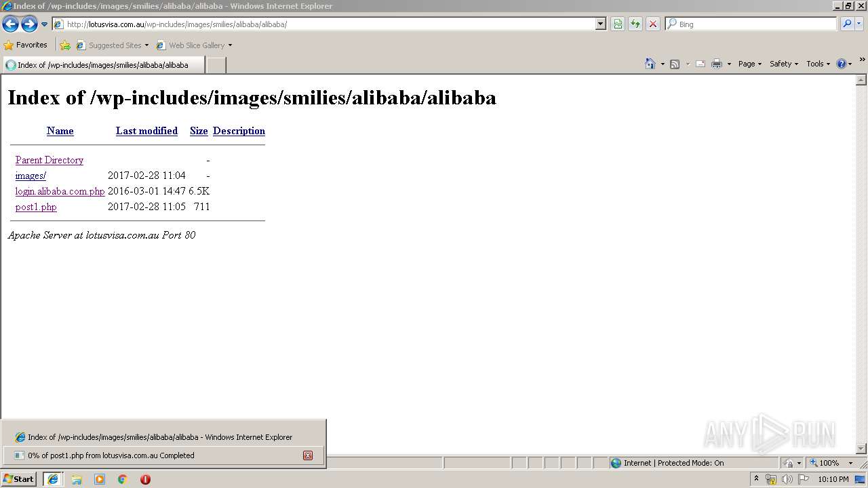Screen dimensions: 868x488
Task: Open the status bar security lock dropdown
Action: click(x=792, y=463)
